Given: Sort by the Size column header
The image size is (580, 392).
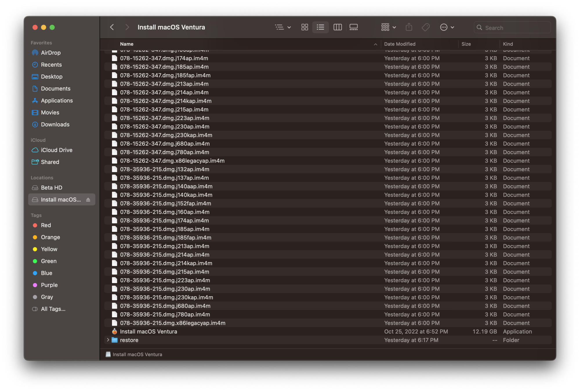Looking at the screenshot, I should point(466,44).
